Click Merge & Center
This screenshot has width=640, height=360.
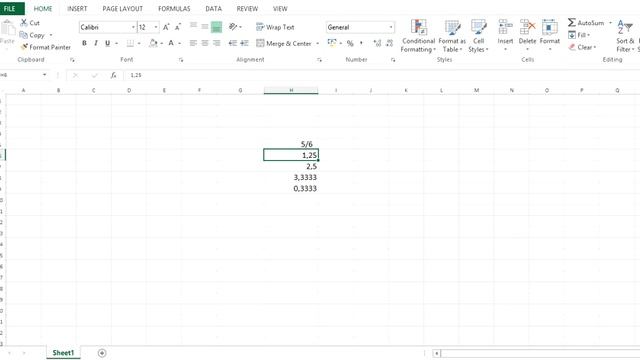pyautogui.click(x=284, y=43)
